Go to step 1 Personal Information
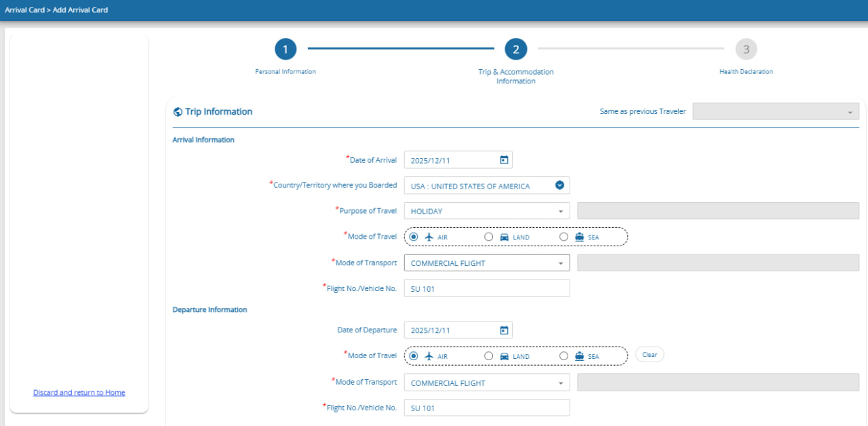Screen dimensions: 868x426 tap(285, 50)
